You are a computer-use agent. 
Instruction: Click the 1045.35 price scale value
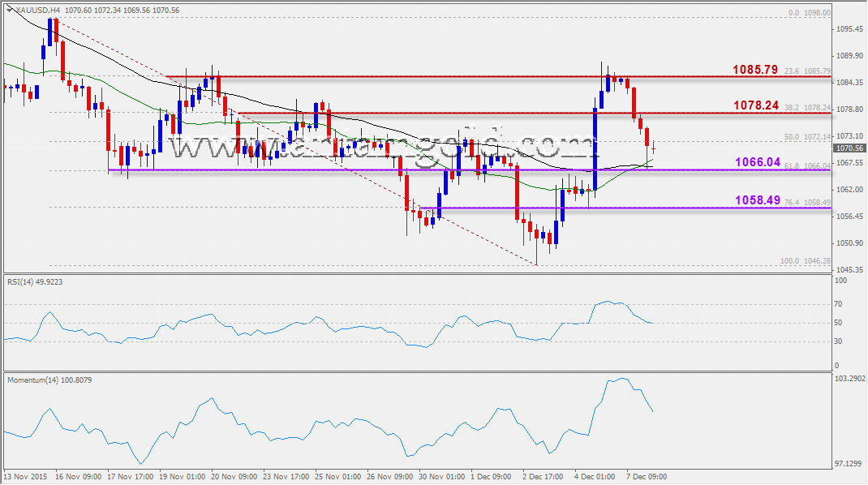click(849, 270)
